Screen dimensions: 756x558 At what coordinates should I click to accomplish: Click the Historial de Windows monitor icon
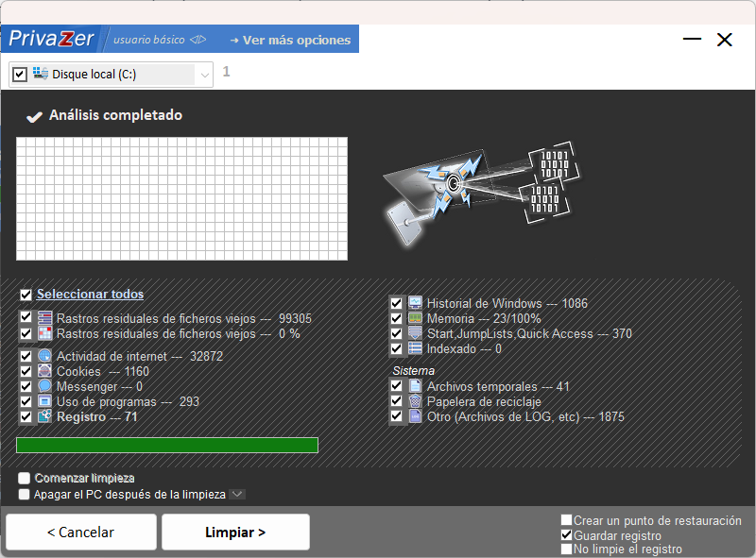(x=415, y=303)
